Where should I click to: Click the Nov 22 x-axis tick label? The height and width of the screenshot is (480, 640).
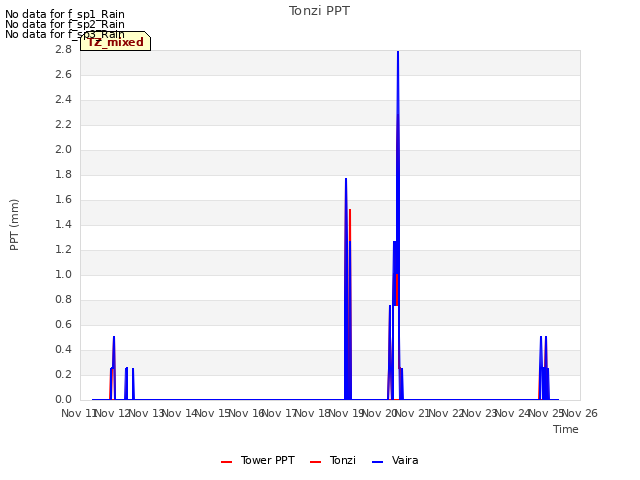point(446,413)
